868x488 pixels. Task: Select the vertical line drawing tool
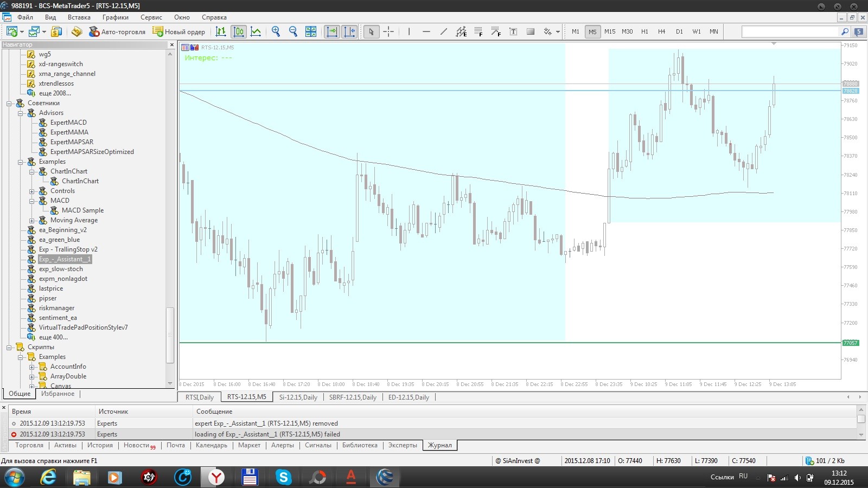pos(409,31)
